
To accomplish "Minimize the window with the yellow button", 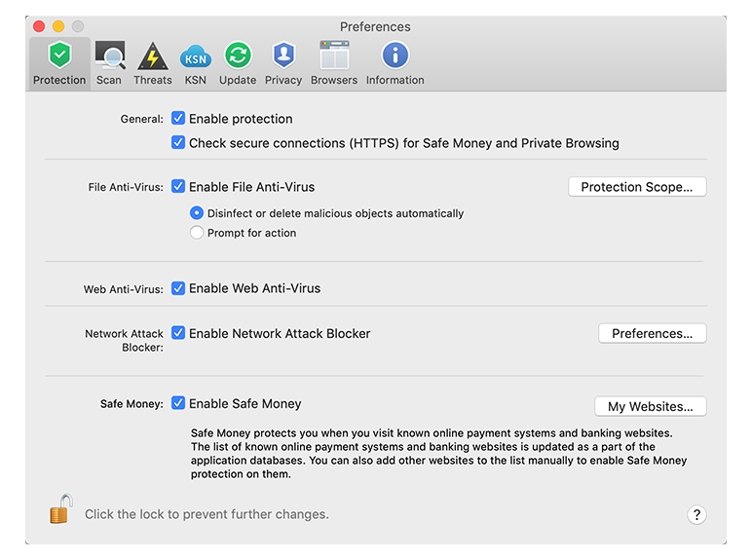I will (x=58, y=26).
